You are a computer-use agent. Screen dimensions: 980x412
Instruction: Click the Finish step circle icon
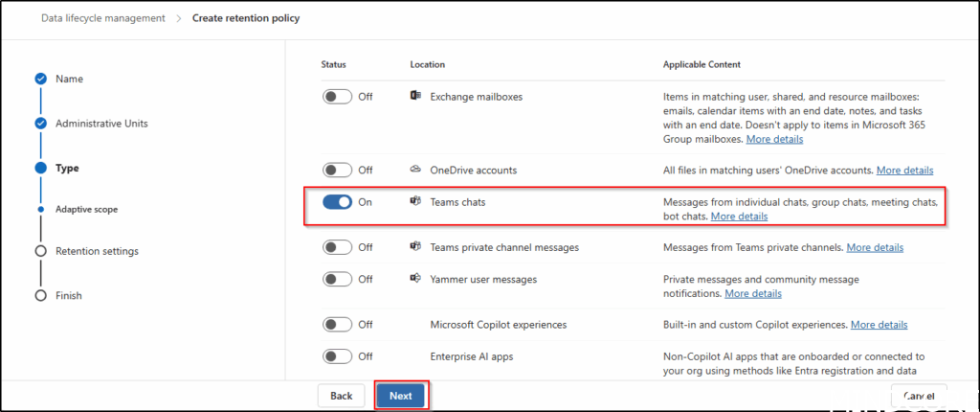click(x=40, y=295)
